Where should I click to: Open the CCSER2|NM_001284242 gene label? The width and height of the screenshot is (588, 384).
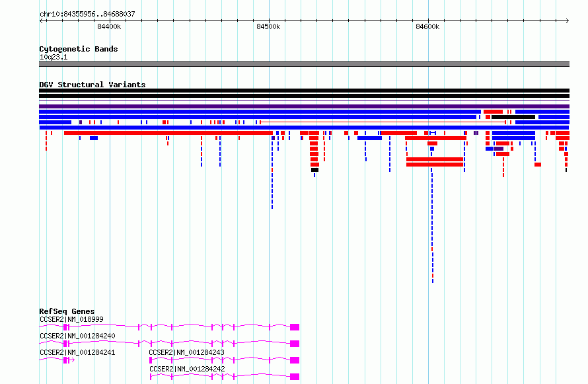(187, 369)
